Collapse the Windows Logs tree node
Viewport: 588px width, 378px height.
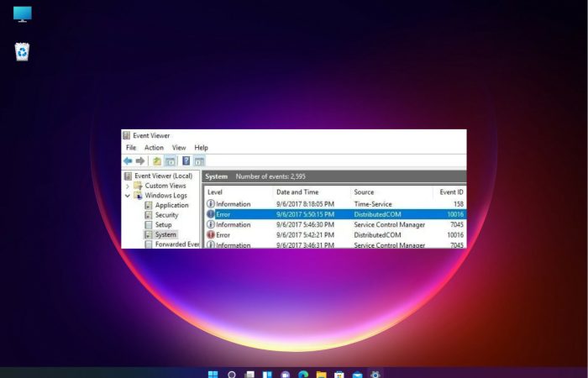128,196
